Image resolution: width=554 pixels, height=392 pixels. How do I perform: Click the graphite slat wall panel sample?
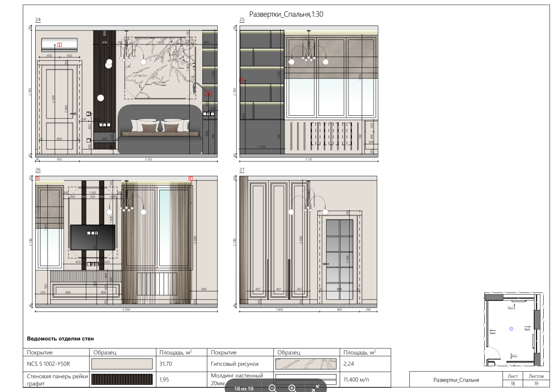click(122, 379)
